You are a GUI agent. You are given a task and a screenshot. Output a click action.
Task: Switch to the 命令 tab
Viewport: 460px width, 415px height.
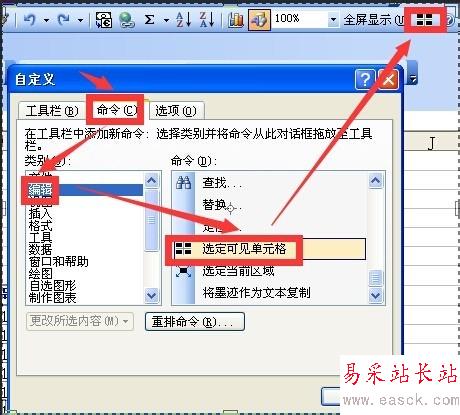click(x=116, y=109)
